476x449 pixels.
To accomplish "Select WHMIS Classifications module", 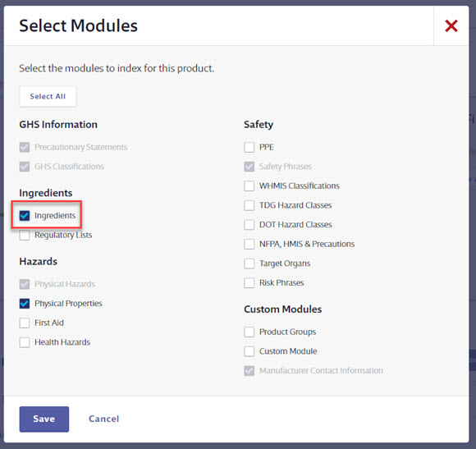I will click(x=249, y=186).
